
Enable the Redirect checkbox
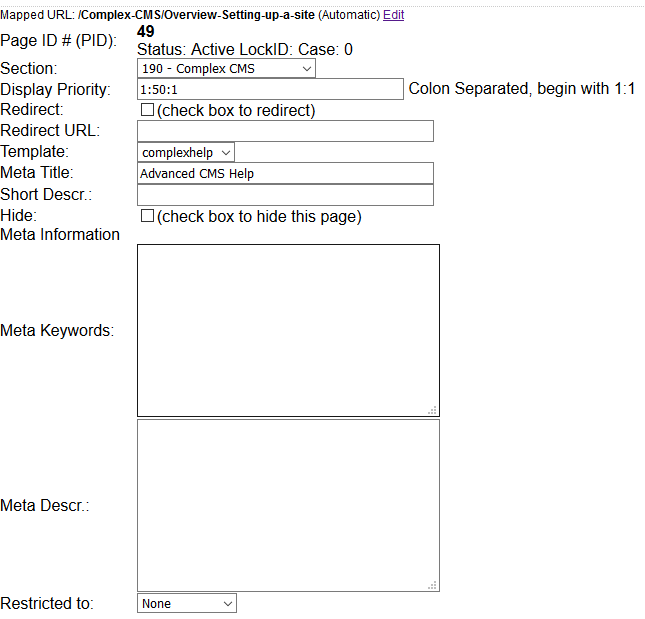coord(148,110)
